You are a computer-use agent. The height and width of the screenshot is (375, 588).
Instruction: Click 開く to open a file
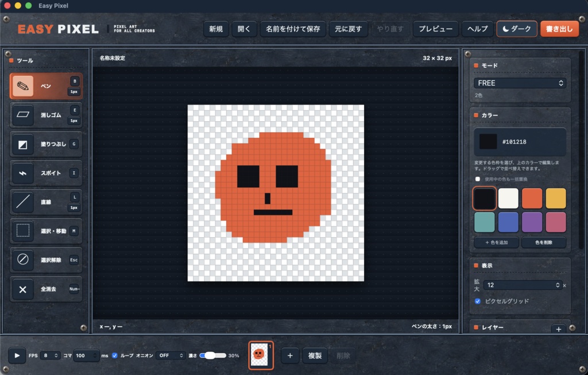(x=243, y=29)
